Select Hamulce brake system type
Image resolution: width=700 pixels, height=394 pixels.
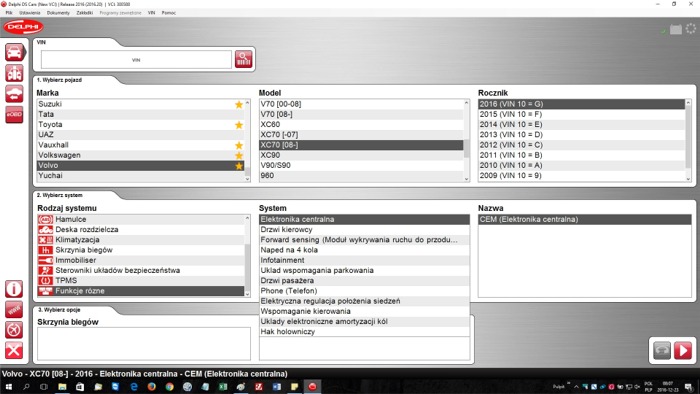tap(141, 219)
